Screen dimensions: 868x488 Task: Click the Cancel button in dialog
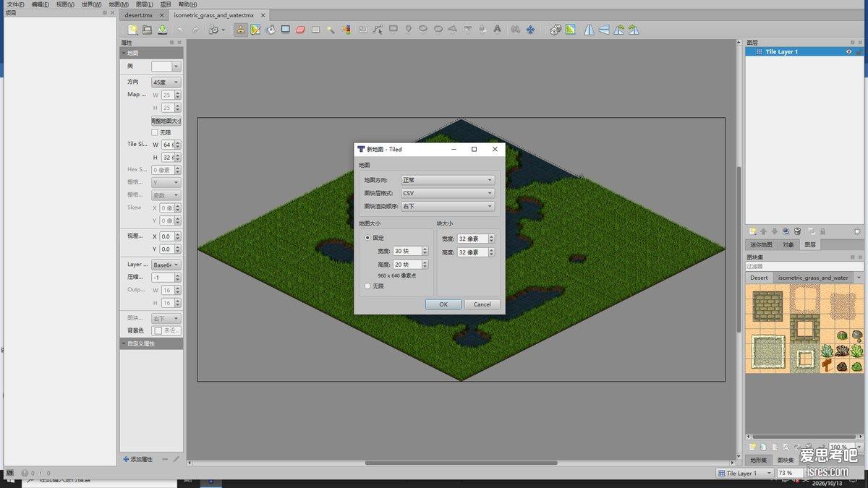(482, 304)
